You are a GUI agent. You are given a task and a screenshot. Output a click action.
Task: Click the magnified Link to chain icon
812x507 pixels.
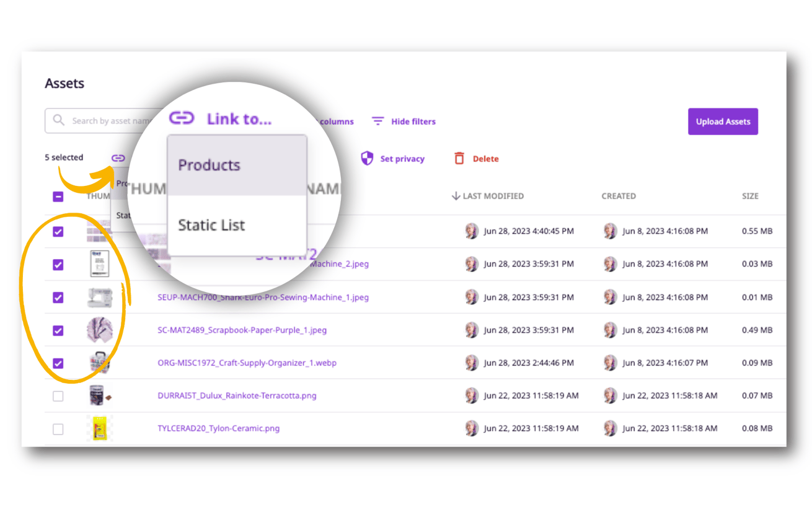182,118
